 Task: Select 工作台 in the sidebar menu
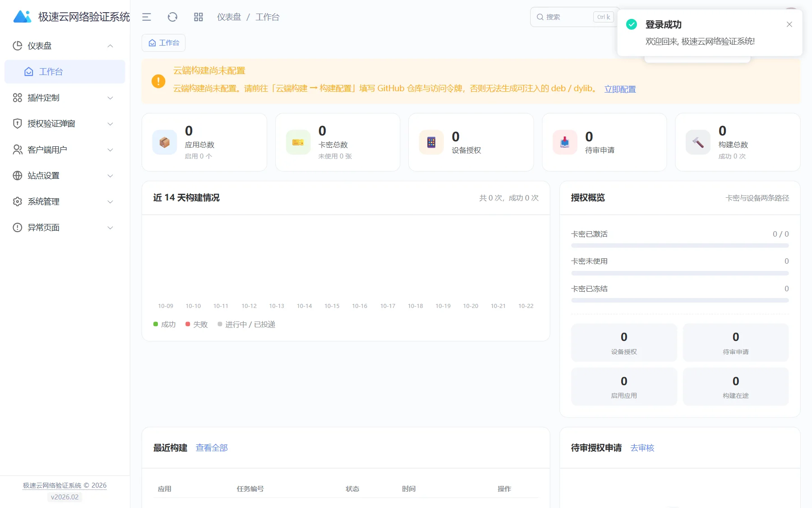point(65,72)
